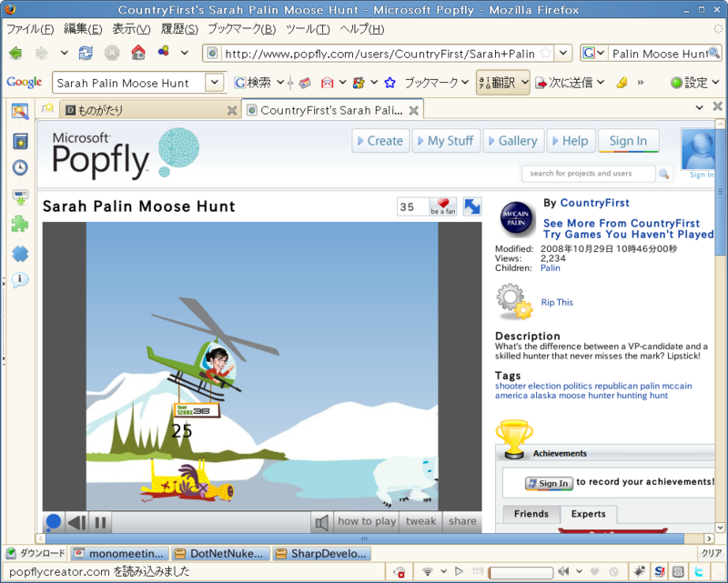Image resolution: width=728 pixels, height=583 pixels.
Task: Click the status bar play triangle
Action: (x=459, y=571)
